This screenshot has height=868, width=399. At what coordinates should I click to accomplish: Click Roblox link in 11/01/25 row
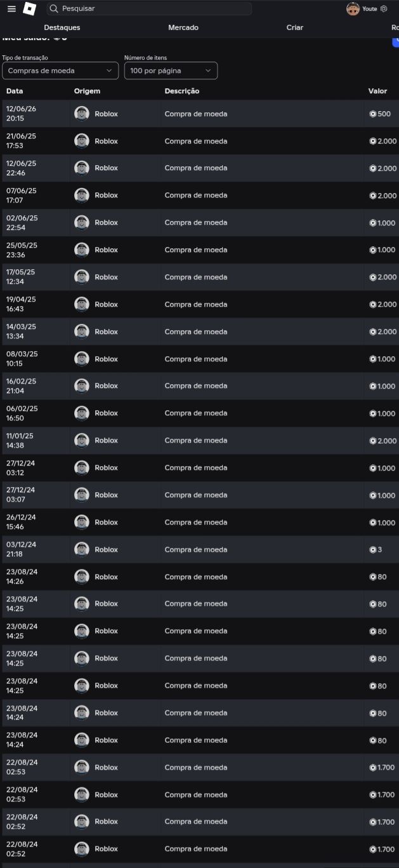(x=107, y=440)
